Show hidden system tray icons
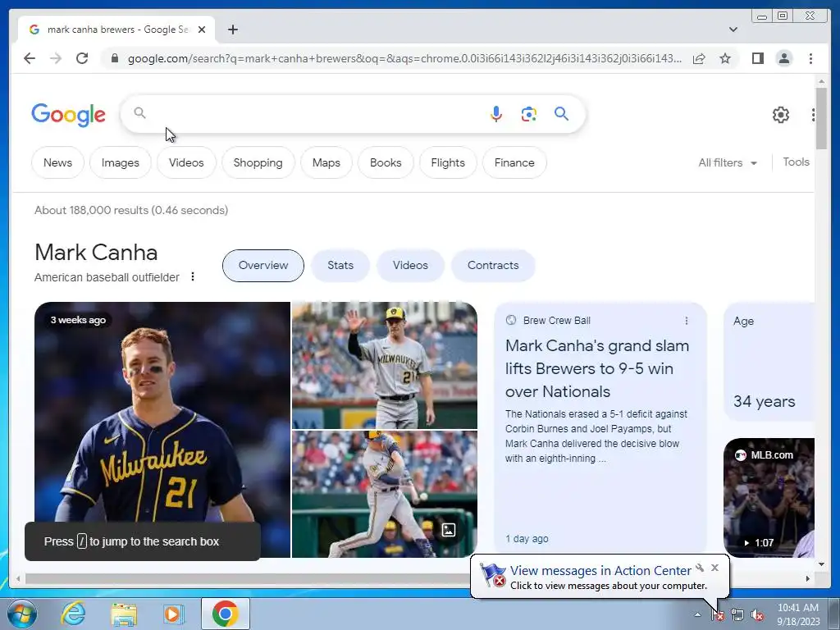The width and height of the screenshot is (840, 630). click(x=697, y=614)
